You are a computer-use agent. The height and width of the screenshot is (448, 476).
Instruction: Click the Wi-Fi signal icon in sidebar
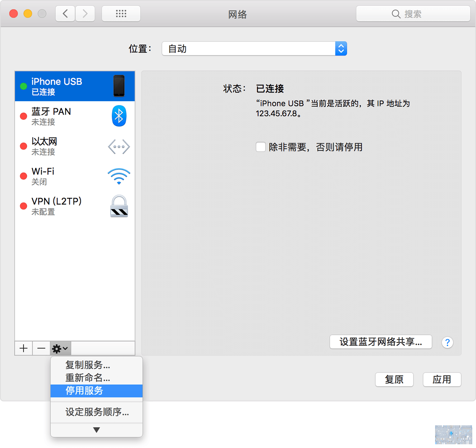[119, 176]
